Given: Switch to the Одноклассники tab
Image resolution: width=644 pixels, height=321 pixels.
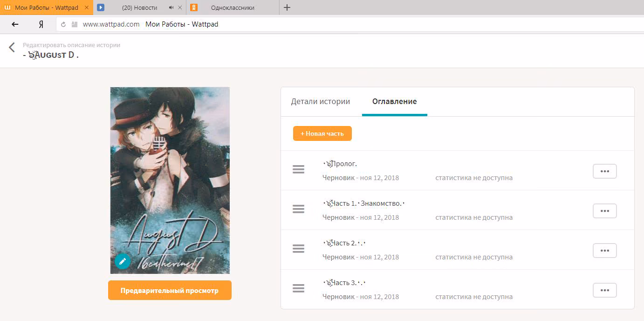Looking at the screenshot, I should click(233, 7).
